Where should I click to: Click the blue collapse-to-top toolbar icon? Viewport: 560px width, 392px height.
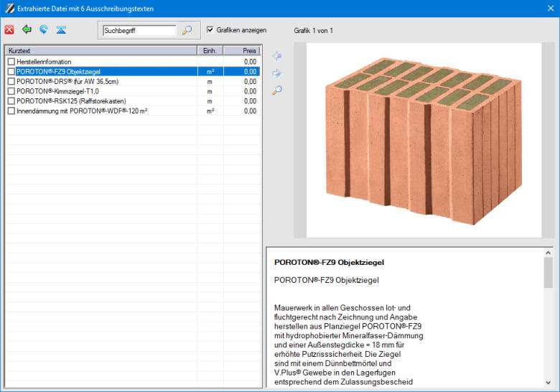click(61, 29)
